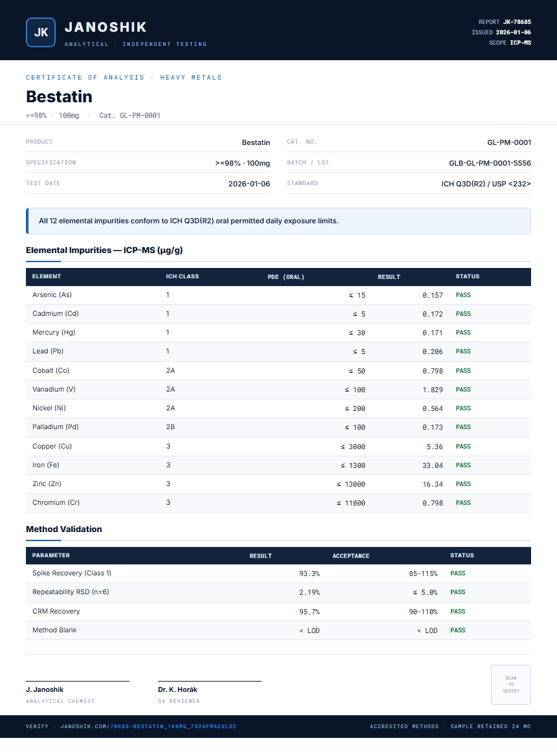This screenshot has height=756, width=557.
Task: Click the Elemental Impurities section heading
Action: pos(104,250)
